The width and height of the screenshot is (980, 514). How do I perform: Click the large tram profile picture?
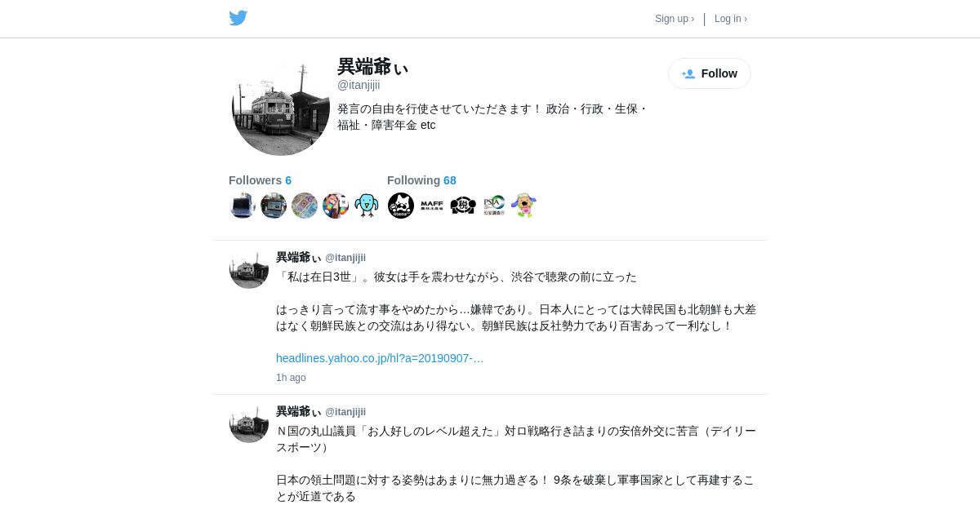[x=281, y=107]
